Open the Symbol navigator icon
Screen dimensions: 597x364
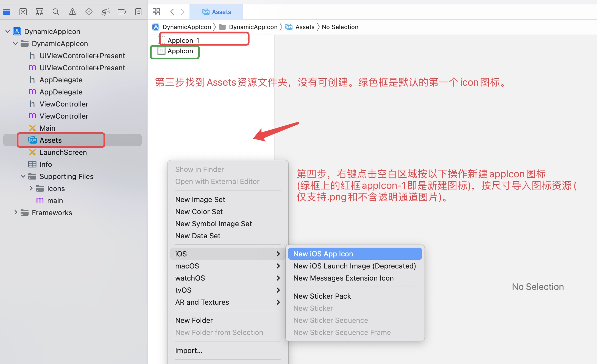tap(40, 12)
